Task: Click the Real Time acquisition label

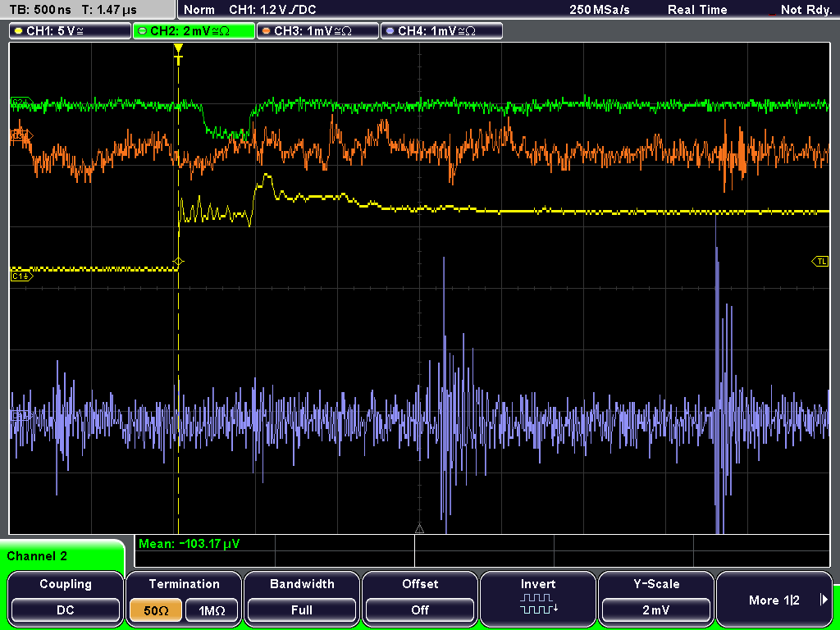Action: pos(697,10)
